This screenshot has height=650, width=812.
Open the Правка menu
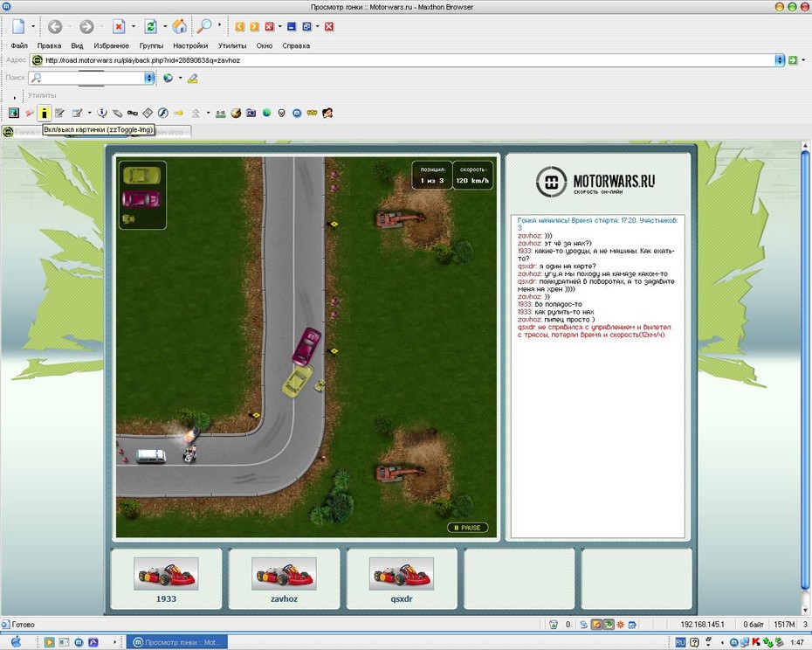click(49, 45)
